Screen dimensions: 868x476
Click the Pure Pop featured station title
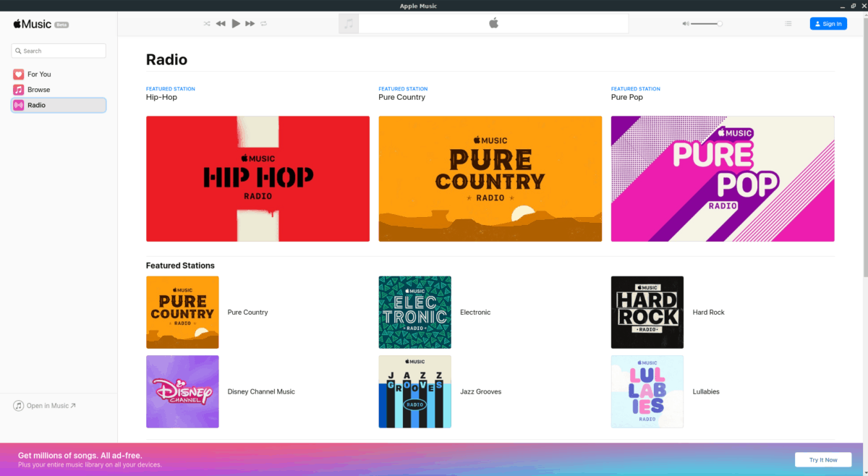tap(627, 97)
